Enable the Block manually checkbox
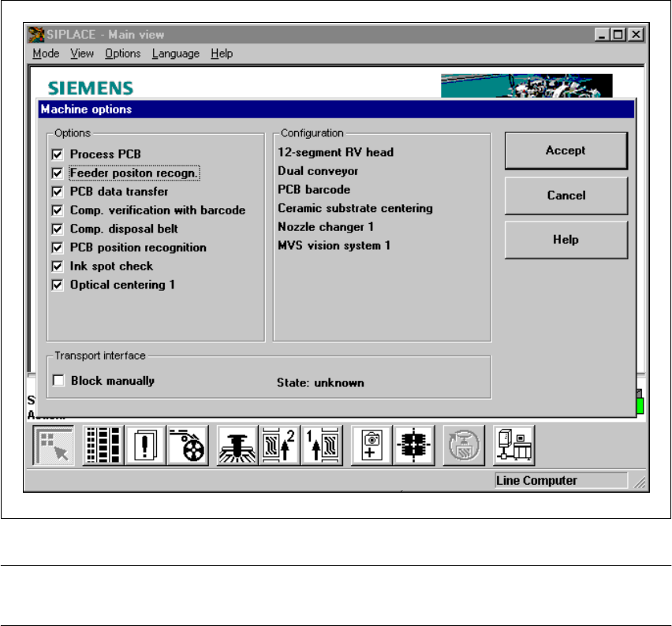Image resolution: width=672 pixels, height=626 pixels. (x=58, y=381)
